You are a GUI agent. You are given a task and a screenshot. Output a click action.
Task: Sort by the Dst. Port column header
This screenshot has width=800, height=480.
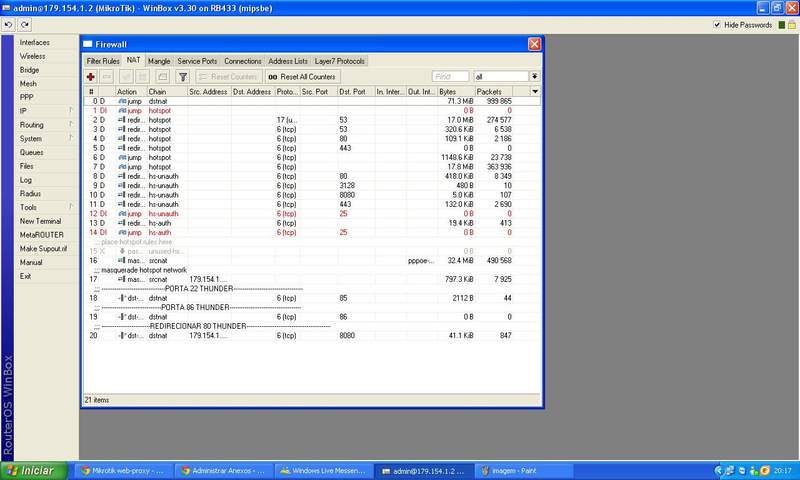click(x=356, y=91)
